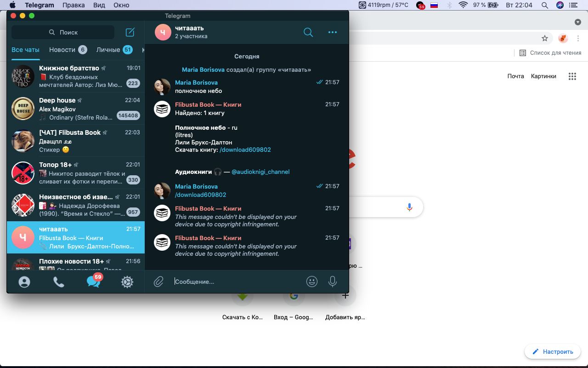Open the [ЧАТ] Flibusta Book chat

tap(76, 141)
